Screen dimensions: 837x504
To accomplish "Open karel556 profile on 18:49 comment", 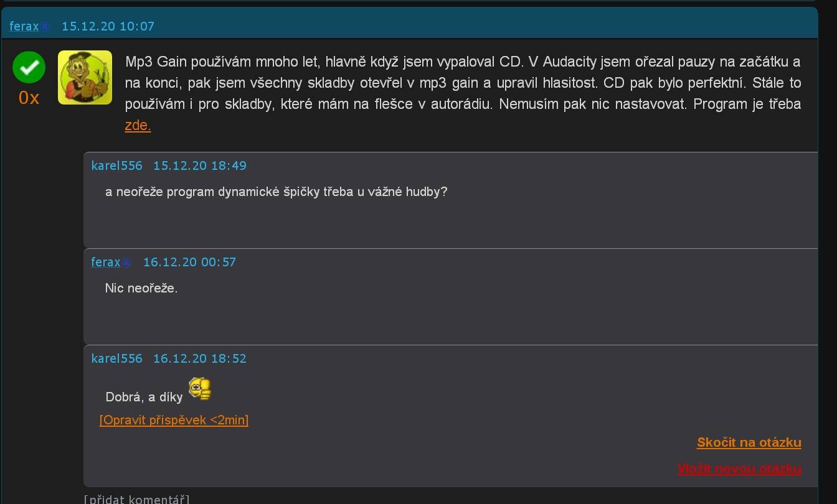I will pyautogui.click(x=116, y=166).
